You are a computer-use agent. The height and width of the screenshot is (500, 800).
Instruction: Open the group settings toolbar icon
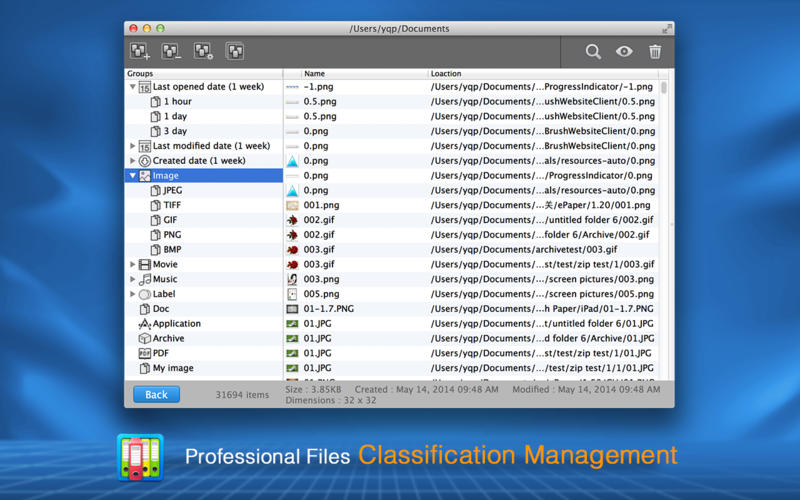[203, 52]
